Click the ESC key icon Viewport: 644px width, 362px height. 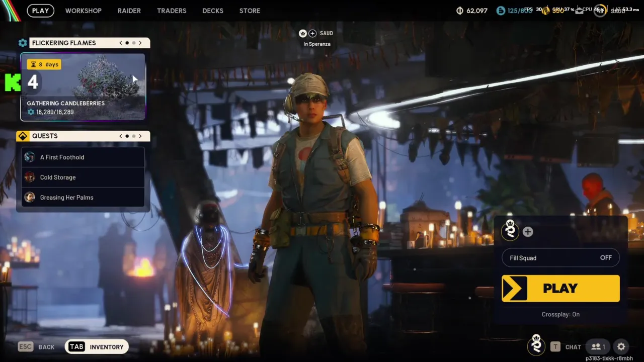coord(26,347)
